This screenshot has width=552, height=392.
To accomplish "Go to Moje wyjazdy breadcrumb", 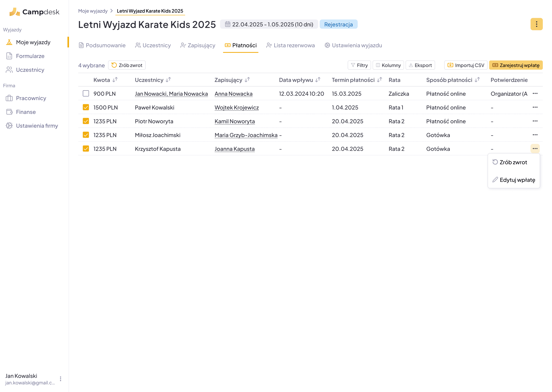I will (x=93, y=11).
